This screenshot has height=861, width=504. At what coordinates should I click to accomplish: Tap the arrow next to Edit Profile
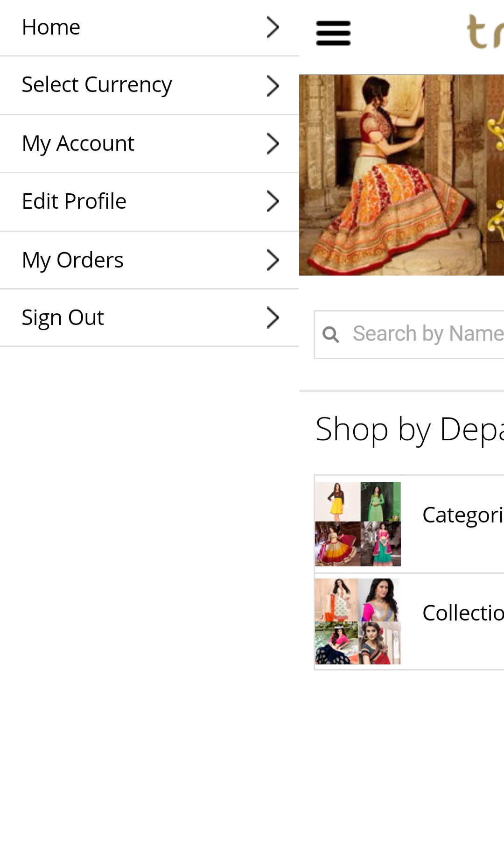[x=273, y=201]
